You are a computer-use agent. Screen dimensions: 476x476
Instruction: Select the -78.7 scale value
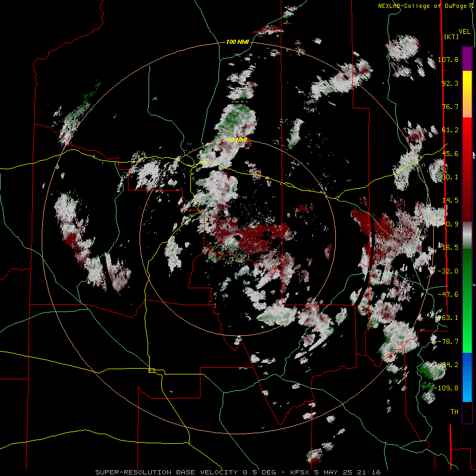[448, 342]
